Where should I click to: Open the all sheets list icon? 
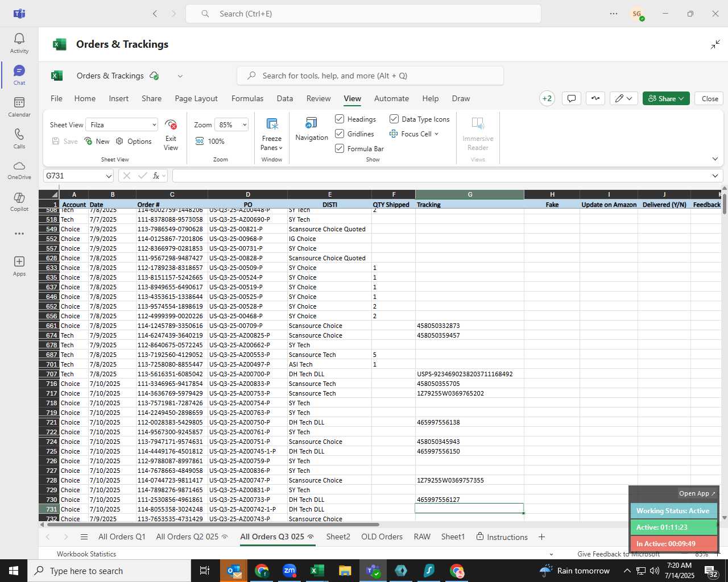[84, 537]
